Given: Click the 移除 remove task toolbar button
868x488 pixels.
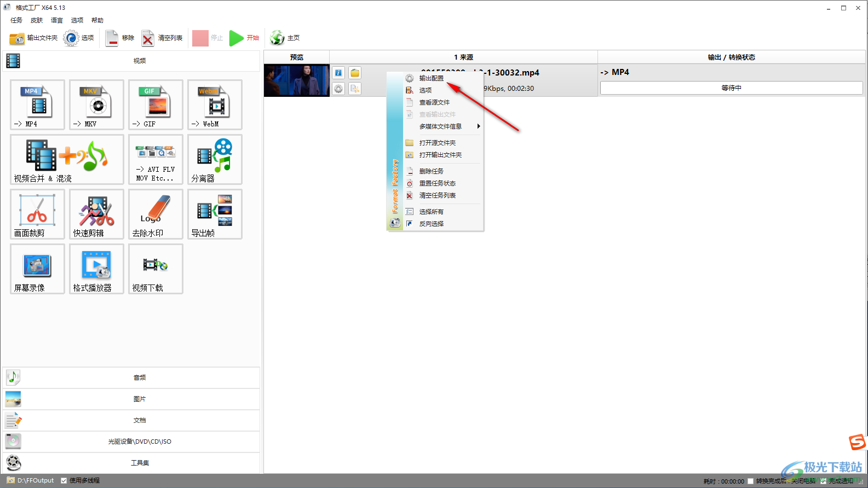Looking at the screenshot, I should click(x=120, y=38).
